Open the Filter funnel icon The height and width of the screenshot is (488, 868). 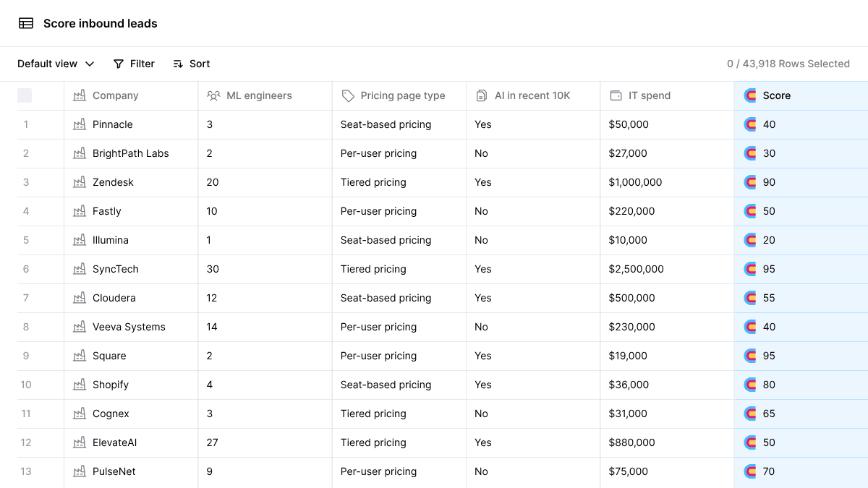click(119, 64)
